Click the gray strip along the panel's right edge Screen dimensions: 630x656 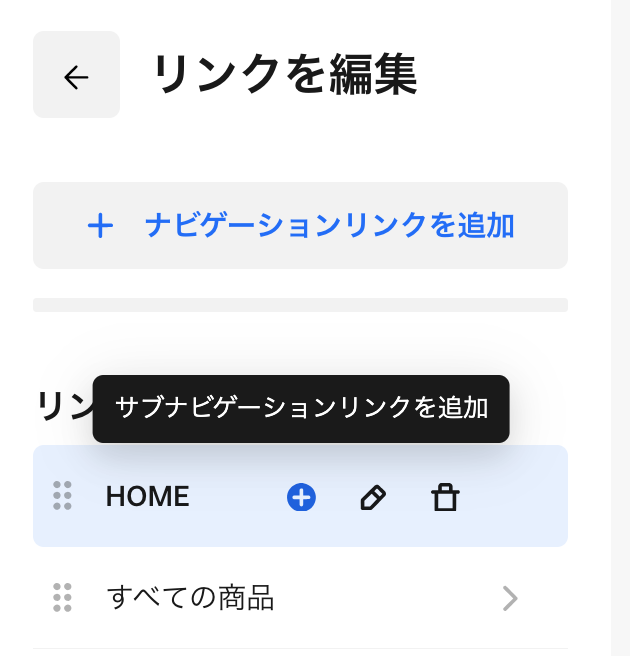(x=620, y=328)
